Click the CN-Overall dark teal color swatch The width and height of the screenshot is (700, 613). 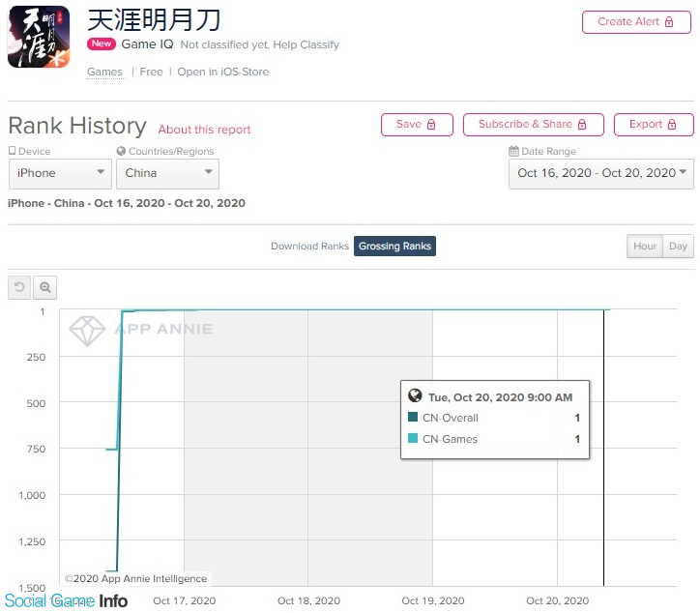click(413, 417)
